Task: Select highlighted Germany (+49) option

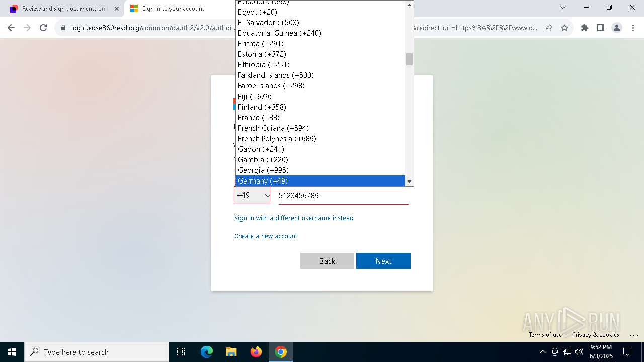Action: point(320,181)
